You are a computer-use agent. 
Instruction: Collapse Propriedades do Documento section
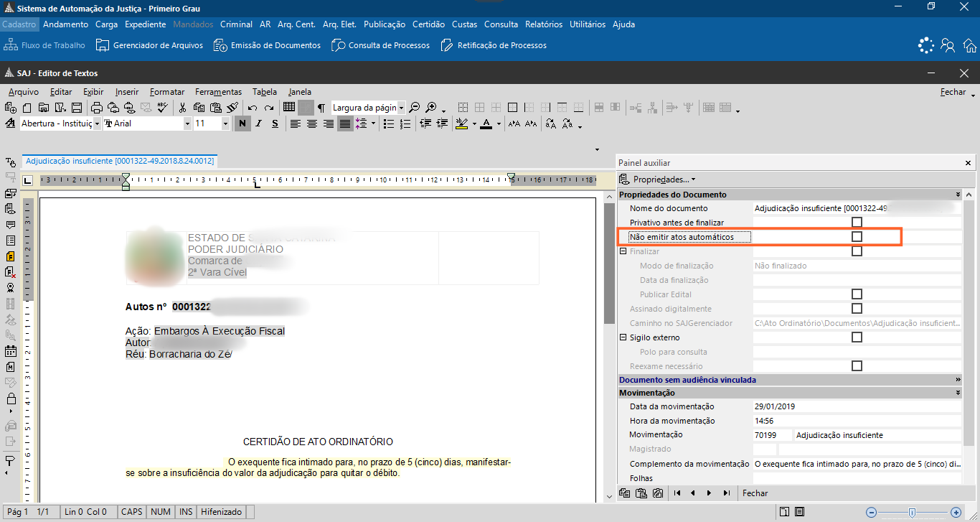pos(958,195)
